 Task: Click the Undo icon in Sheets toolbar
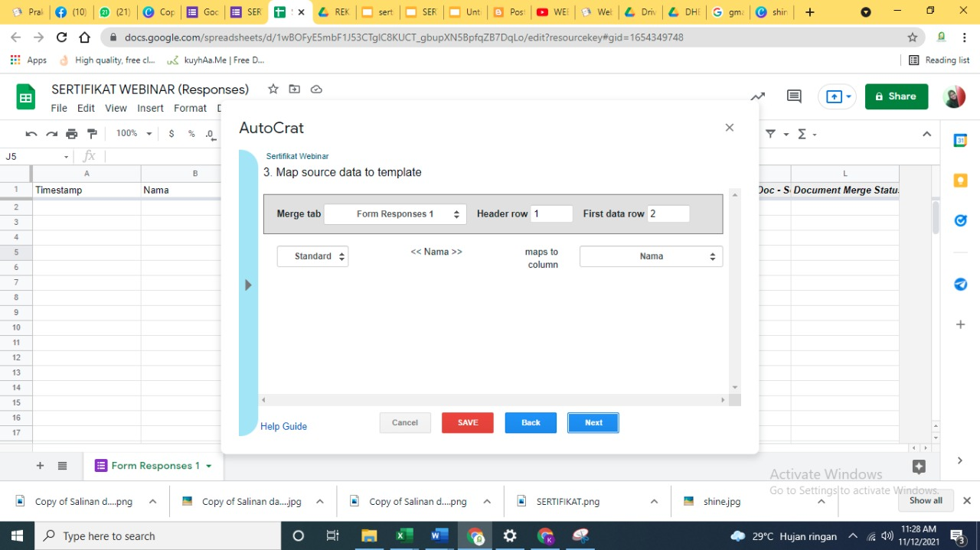coord(31,134)
